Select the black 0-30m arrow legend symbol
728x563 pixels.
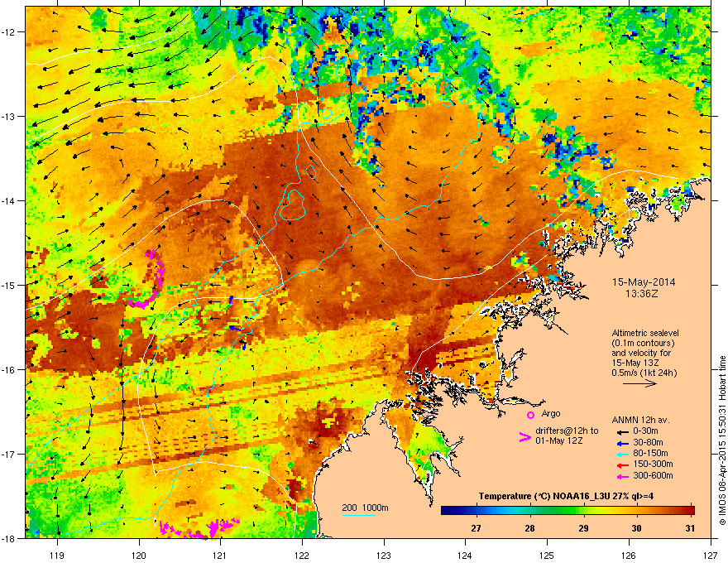[x=622, y=431]
